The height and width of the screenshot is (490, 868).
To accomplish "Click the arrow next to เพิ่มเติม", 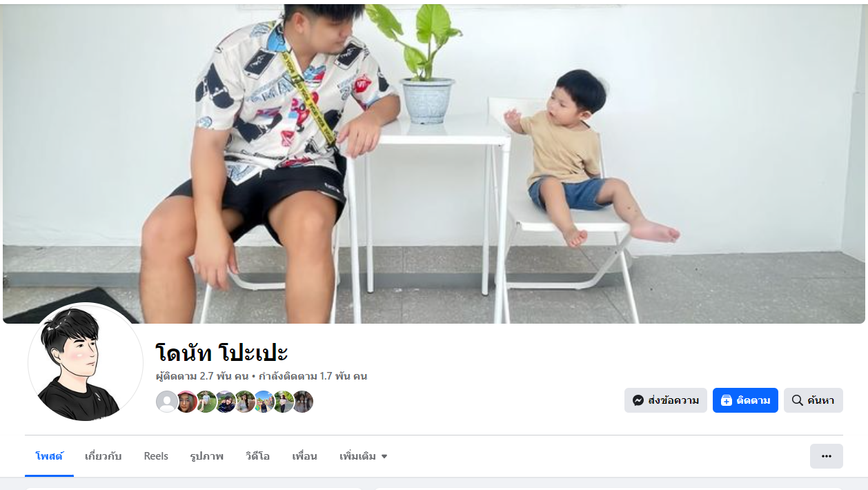I will click(x=384, y=456).
